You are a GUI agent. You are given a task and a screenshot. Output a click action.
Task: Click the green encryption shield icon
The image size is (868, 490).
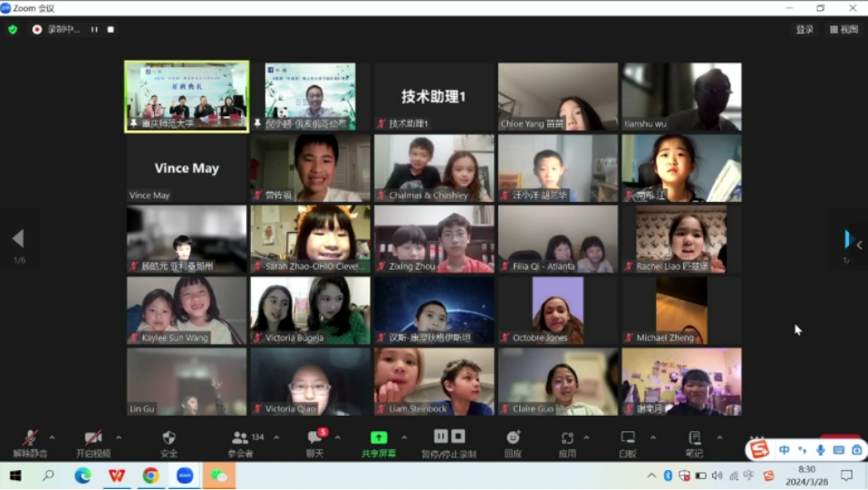(x=13, y=29)
